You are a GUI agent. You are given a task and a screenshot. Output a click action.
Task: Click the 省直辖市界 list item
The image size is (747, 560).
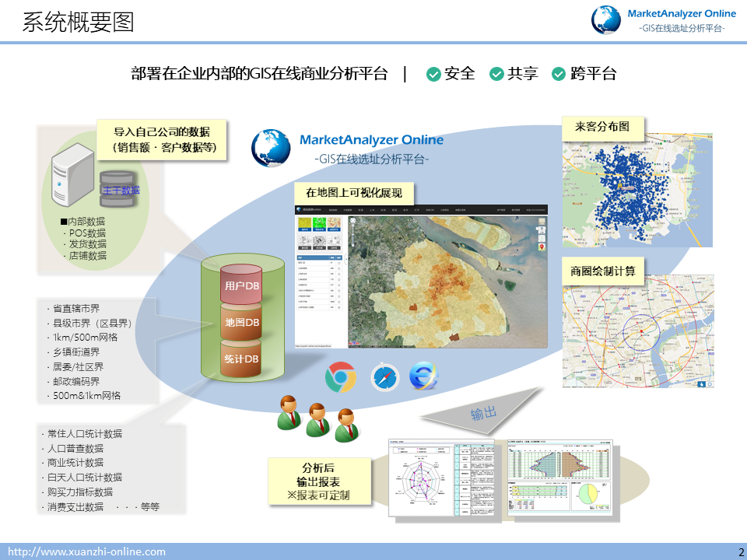[x=73, y=309]
